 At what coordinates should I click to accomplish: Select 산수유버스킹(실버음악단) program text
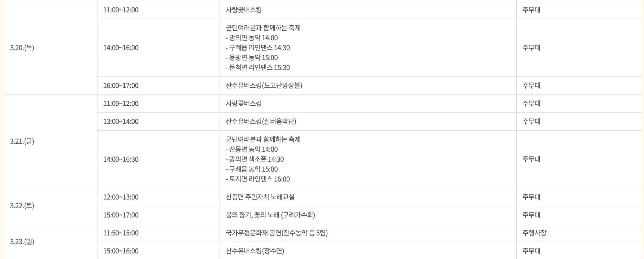click(261, 121)
